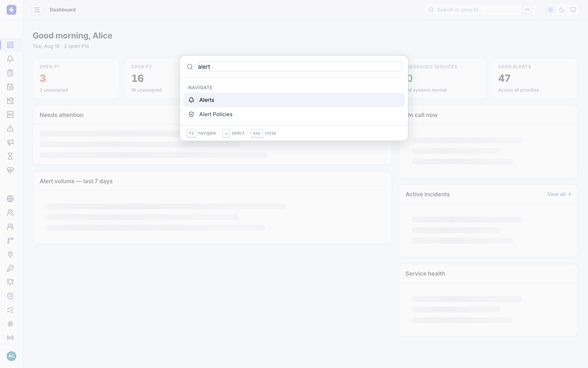
Task: Click the 'NAVIGATE' section label in palette
Action: (200, 88)
